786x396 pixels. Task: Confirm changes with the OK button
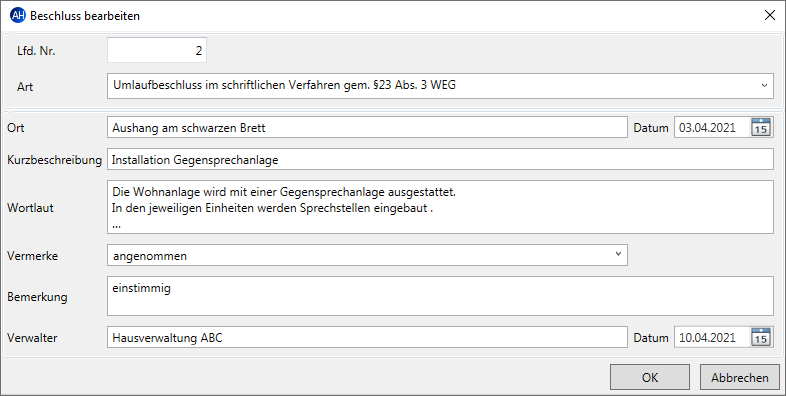650,377
